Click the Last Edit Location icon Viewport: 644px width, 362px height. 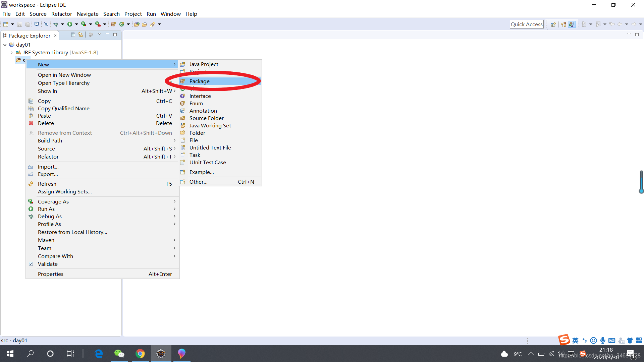click(612, 24)
